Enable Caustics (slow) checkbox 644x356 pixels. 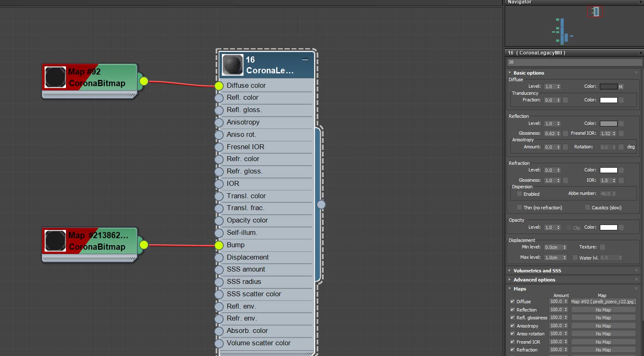[588, 208]
